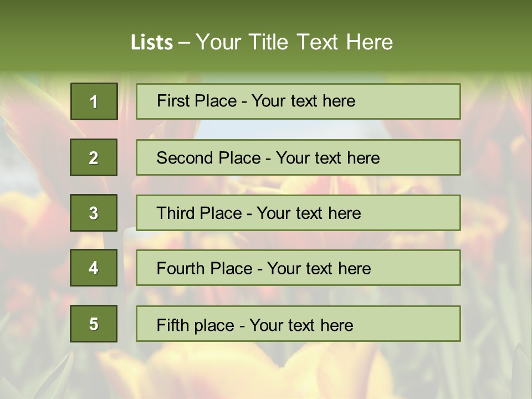The width and height of the screenshot is (532, 399).
Task: Click the 'Third Place' text bar
Action: coord(298,213)
